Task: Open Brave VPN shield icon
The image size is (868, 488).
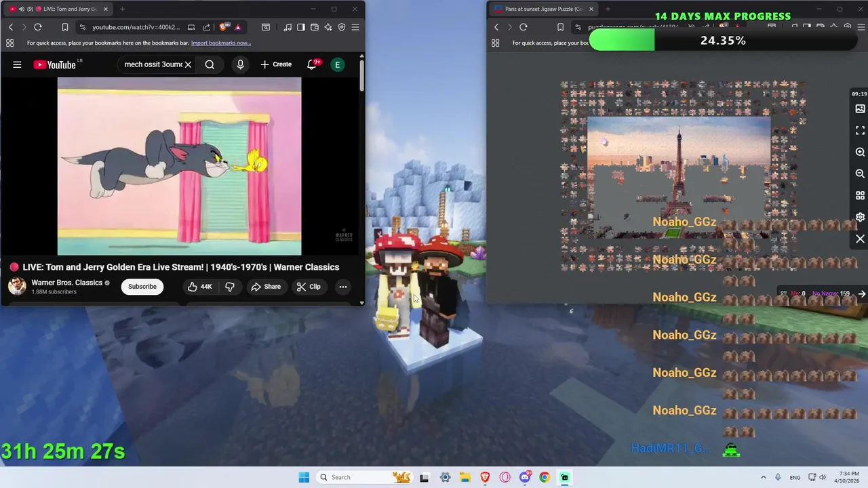Action: coord(342,27)
